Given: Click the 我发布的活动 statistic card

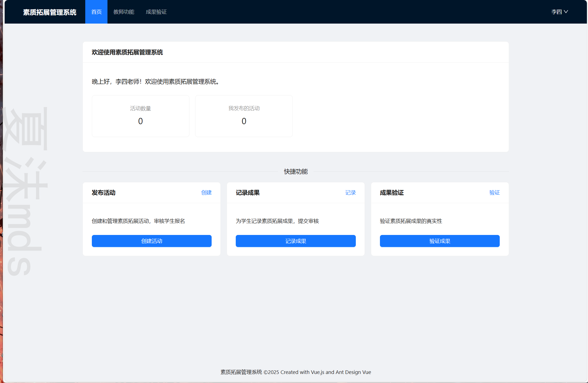Looking at the screenshot, I should coord(244,116).
